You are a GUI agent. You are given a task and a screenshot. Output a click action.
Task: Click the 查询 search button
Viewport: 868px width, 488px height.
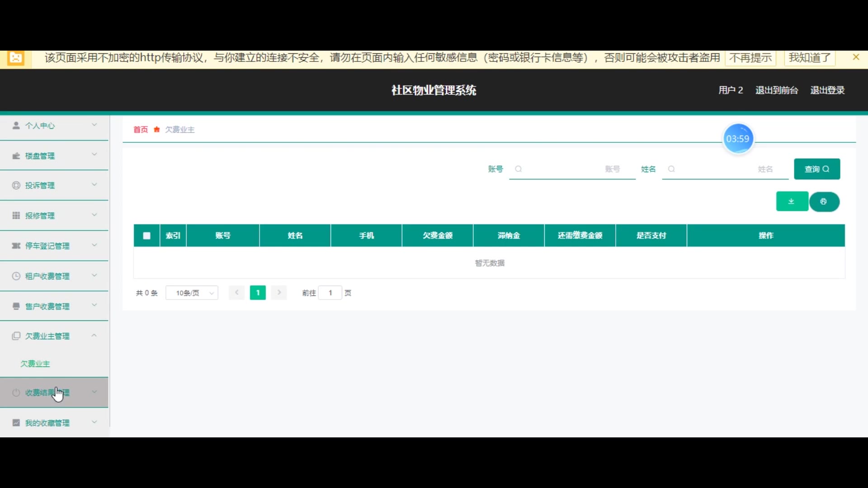tap(816, 169)
